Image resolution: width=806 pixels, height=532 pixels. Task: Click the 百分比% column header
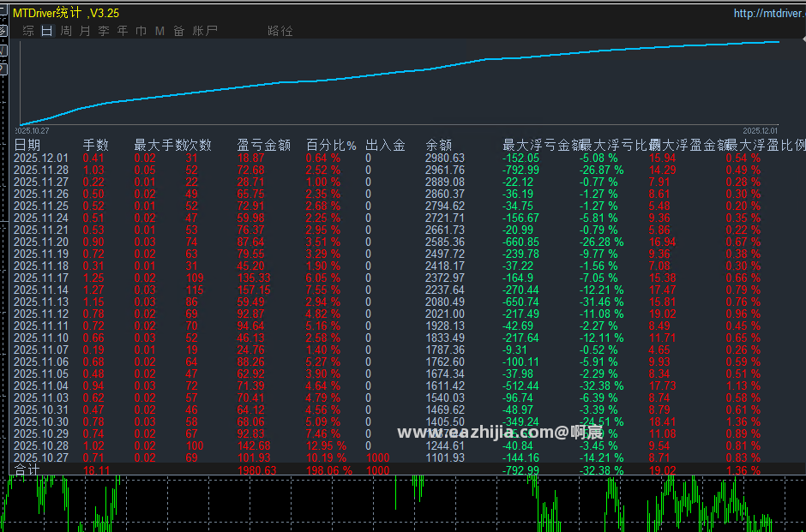pos(331,146)
